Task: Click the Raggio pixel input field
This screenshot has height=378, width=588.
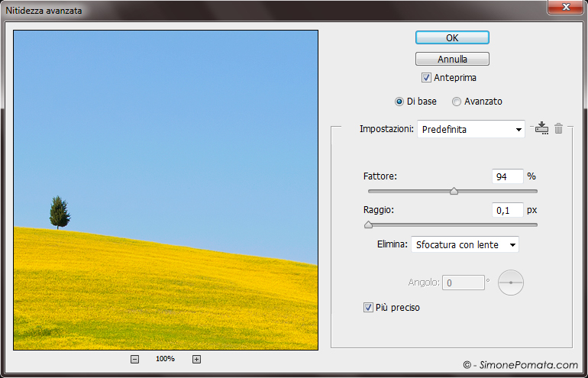Action: pos(508,210)
